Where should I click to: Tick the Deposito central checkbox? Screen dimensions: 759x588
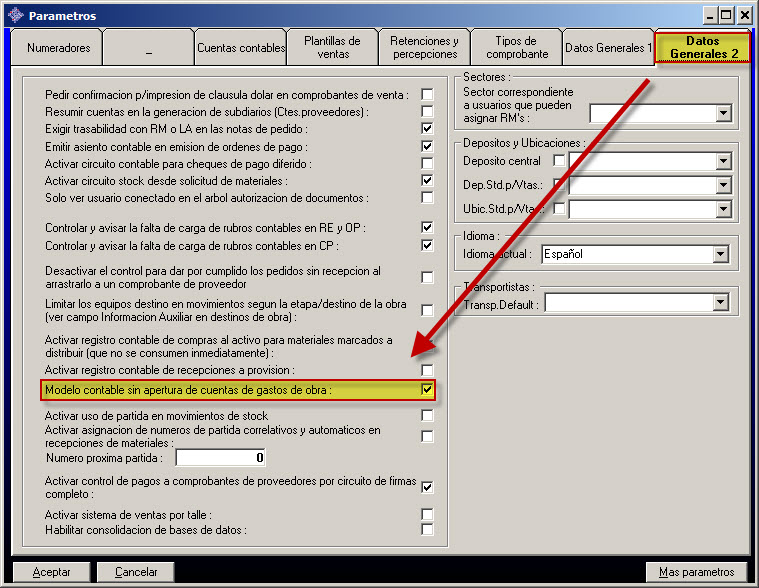559,161
